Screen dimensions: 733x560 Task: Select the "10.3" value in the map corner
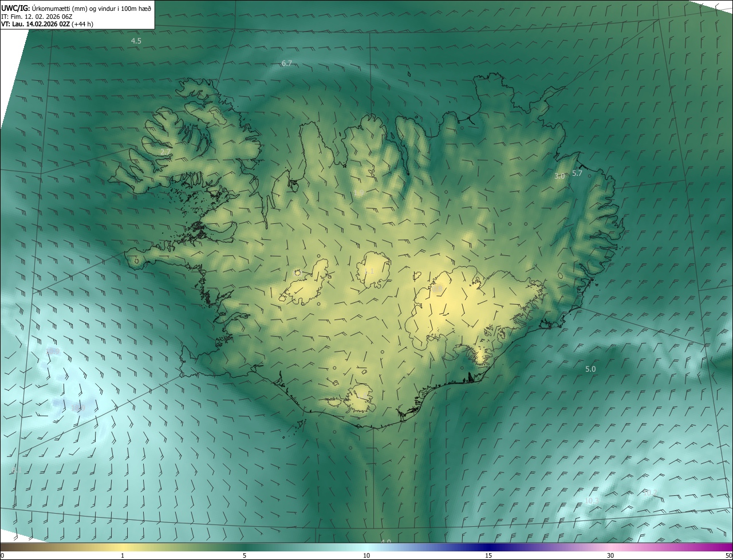click(x=592, y=501)
